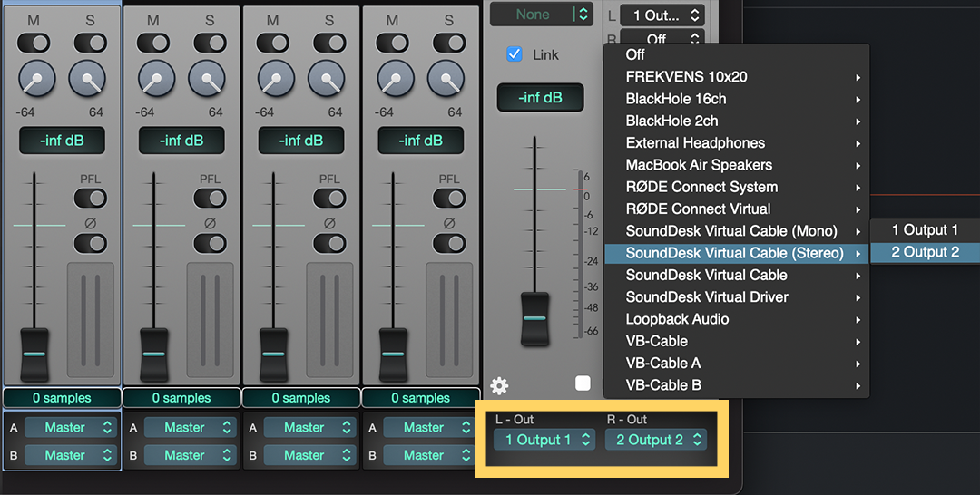The image size is (980, 495).
Task: Mute the second channel strip
Action: click(153, 44)
